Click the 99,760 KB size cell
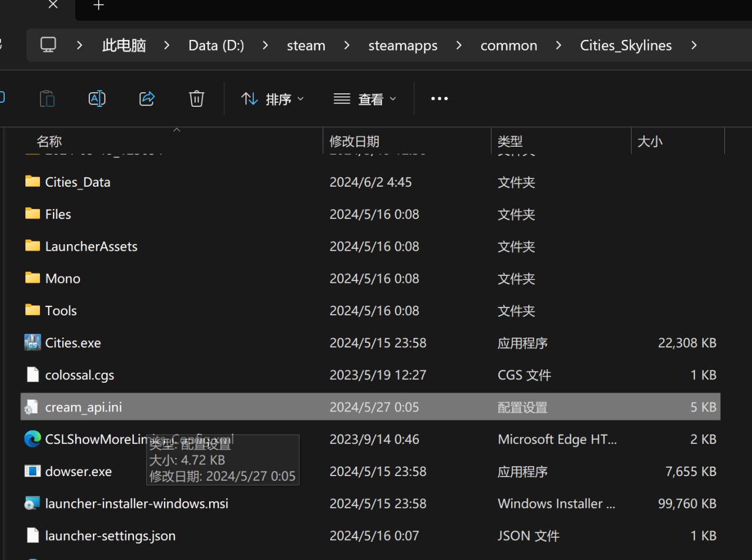 point(687,504)
